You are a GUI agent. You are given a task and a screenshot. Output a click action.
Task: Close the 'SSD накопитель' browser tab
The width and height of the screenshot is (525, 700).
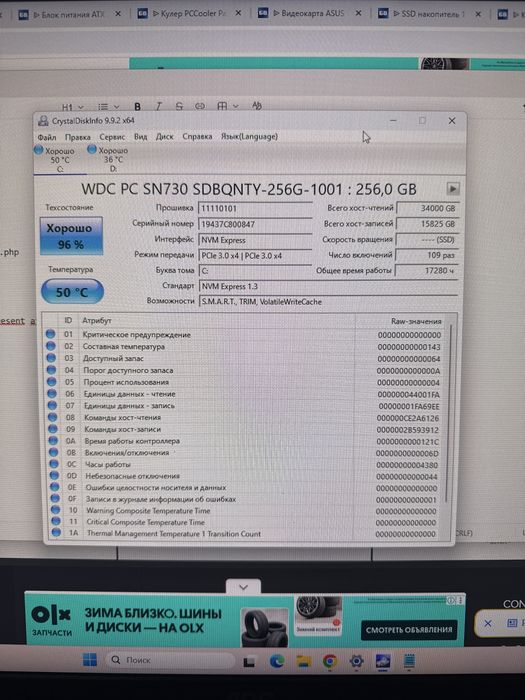click(x=478, y=14)
